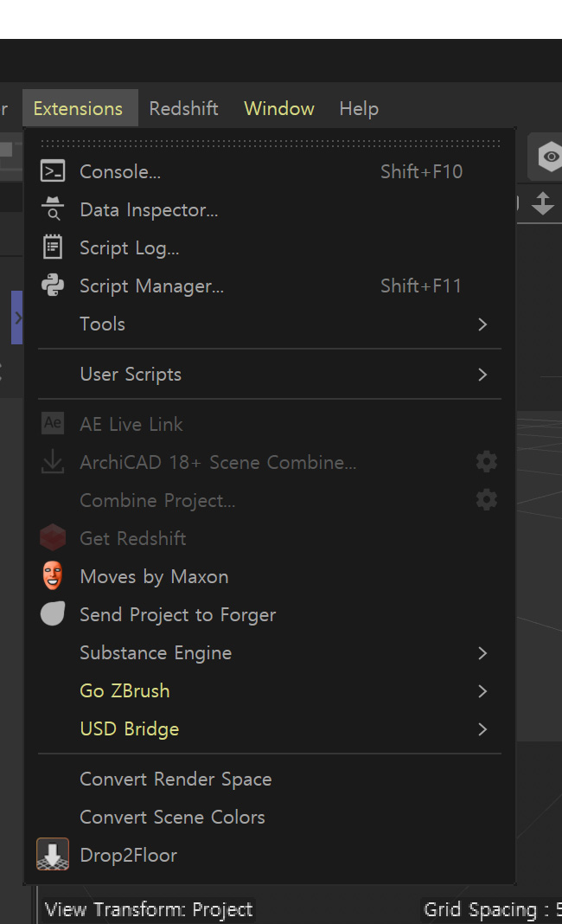Tear off menu via dotted handle
This screenshot has width=562, height=924.
tap(271, 144)
